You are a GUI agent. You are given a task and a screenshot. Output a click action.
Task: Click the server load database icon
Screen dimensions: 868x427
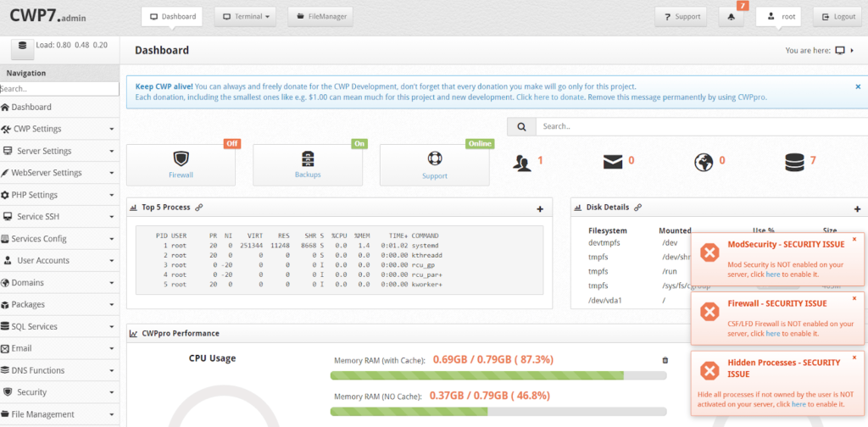click(23, 48)
